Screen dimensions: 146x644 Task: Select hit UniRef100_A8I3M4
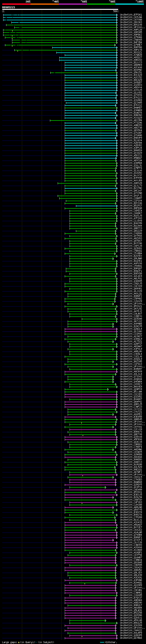(x=131, y=120)
